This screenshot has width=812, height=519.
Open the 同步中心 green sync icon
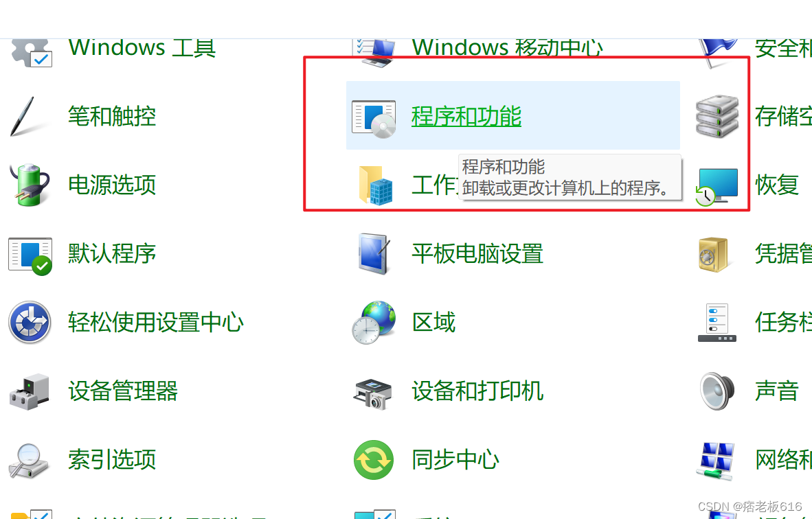[374, 460]
